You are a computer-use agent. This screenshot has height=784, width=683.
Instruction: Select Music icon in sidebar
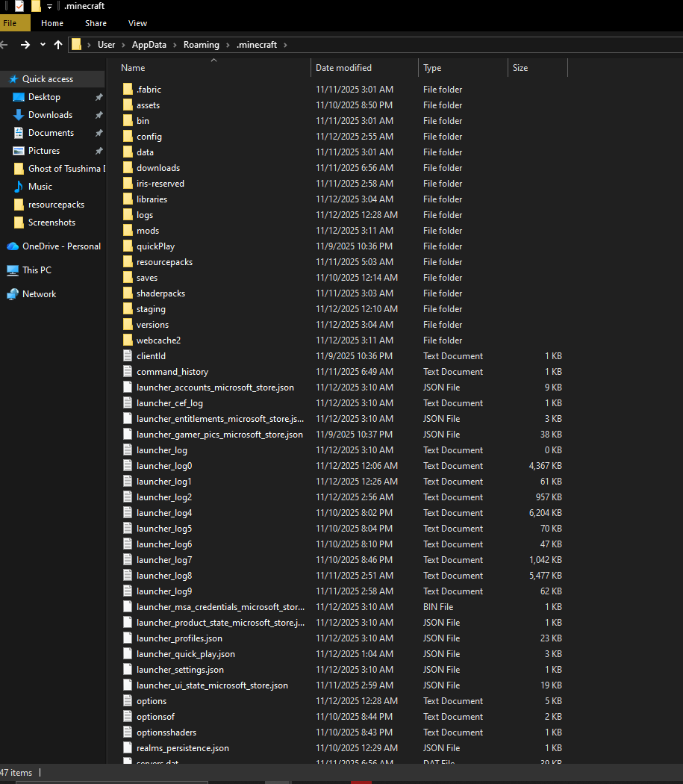coord(19,187)
